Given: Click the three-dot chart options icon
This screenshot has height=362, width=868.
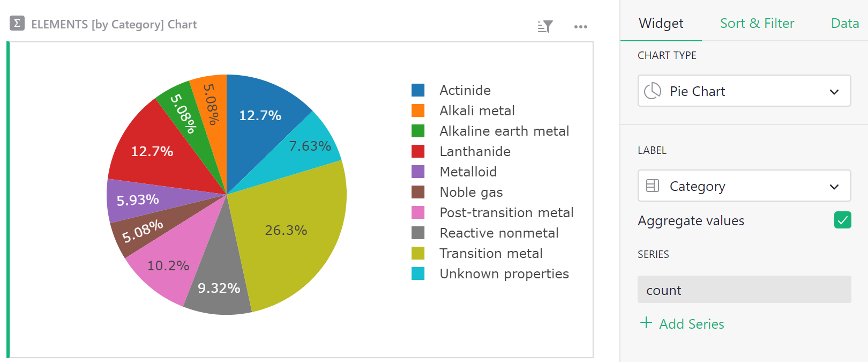Looking at the screenshot, I should pos(581,27).
